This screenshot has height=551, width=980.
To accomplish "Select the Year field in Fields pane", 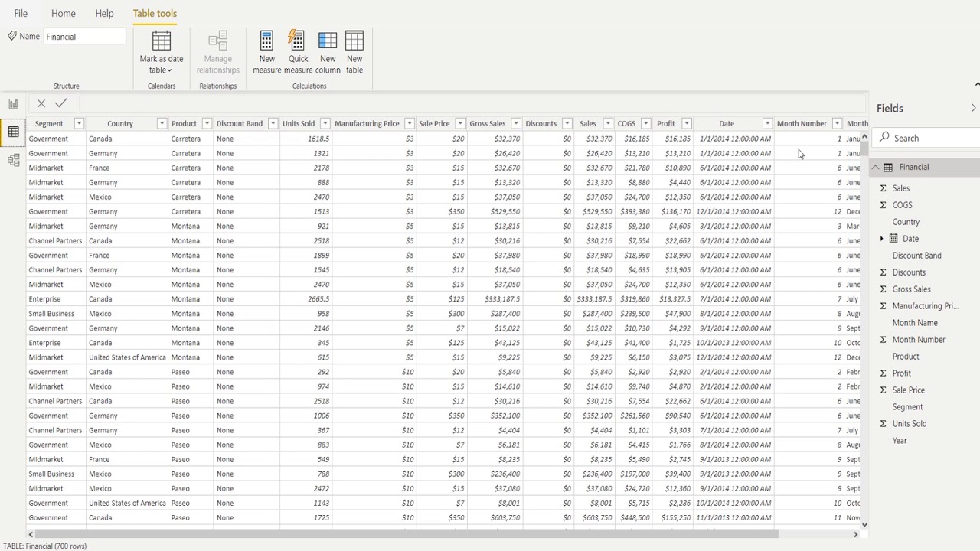I will click(899, 441).
